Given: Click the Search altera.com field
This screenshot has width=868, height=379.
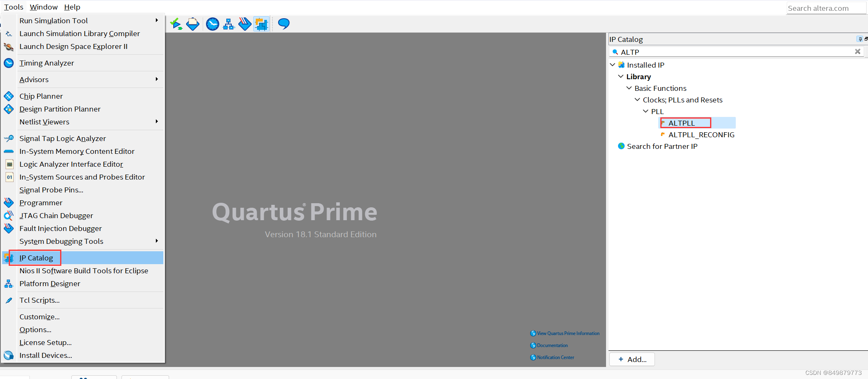Looking at the screenshot, I should pos(826,8).
